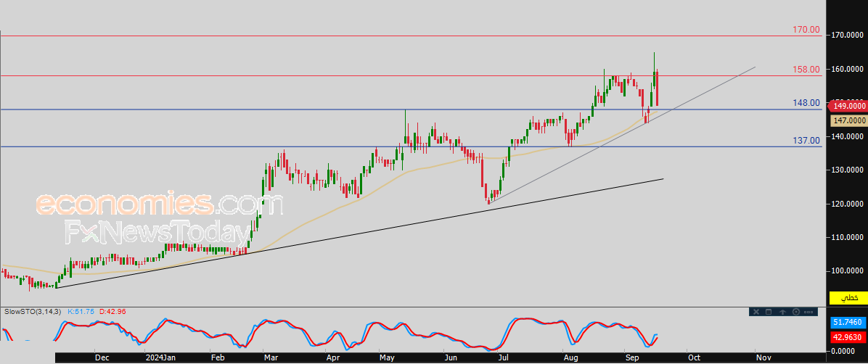
Task: Maximize the SlowSTO indicator panel
Action: pyautogui.click(x=769, y=312)
